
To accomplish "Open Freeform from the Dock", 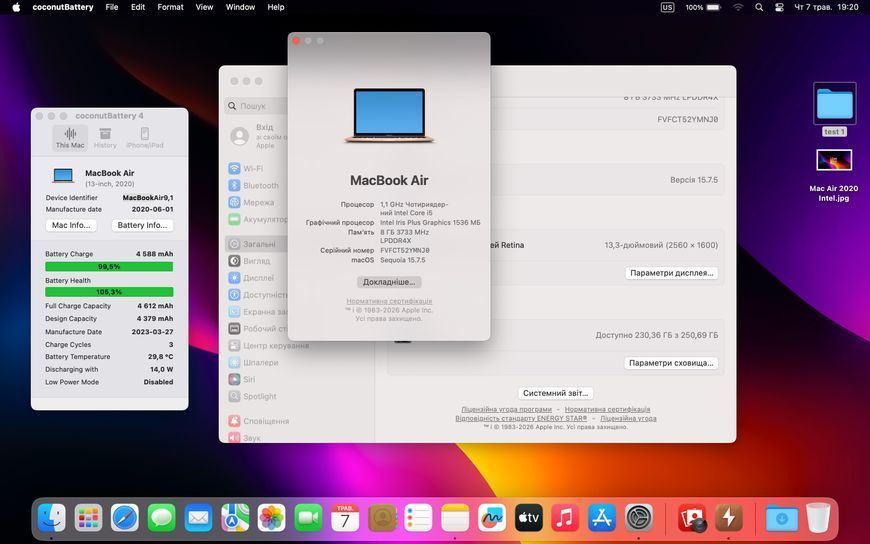I will pos(492,518).
